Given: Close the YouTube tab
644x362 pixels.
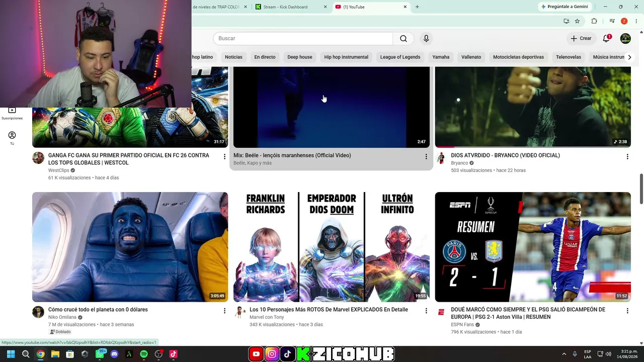Looking at the screenshot, I should coord(405,7).
